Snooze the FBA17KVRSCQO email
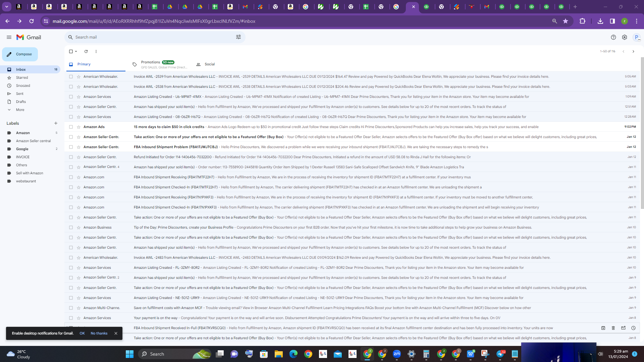 coord(633,328)
